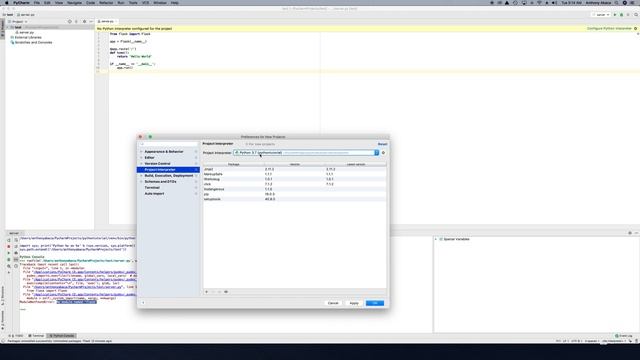Click the green Run button in toolbar

point(615,15)
